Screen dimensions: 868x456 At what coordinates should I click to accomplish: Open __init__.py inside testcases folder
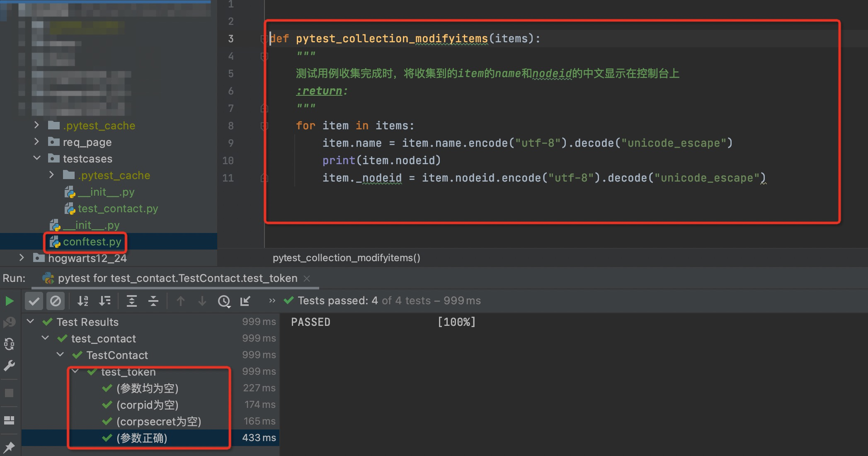pos(106,192)
